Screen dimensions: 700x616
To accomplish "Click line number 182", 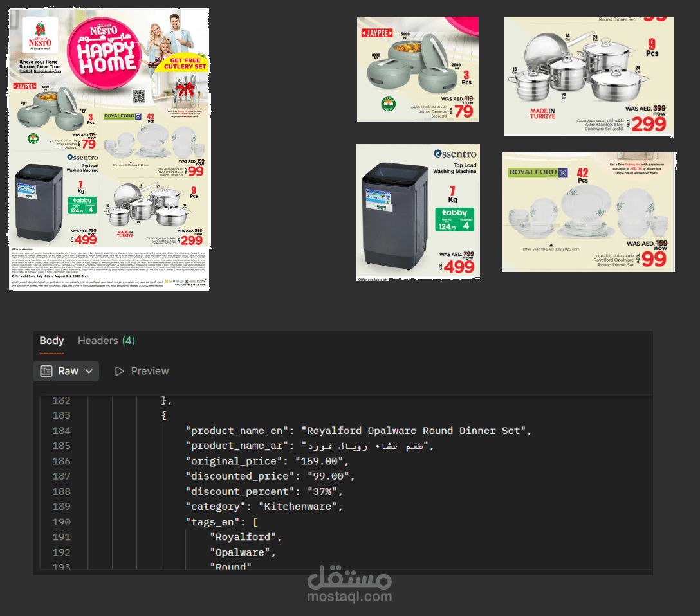I will point(62,401).
